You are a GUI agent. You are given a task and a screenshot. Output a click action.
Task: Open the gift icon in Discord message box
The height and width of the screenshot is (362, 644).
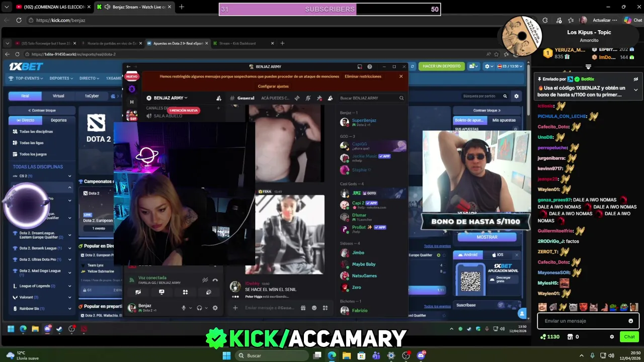click(x=303, y=308)
